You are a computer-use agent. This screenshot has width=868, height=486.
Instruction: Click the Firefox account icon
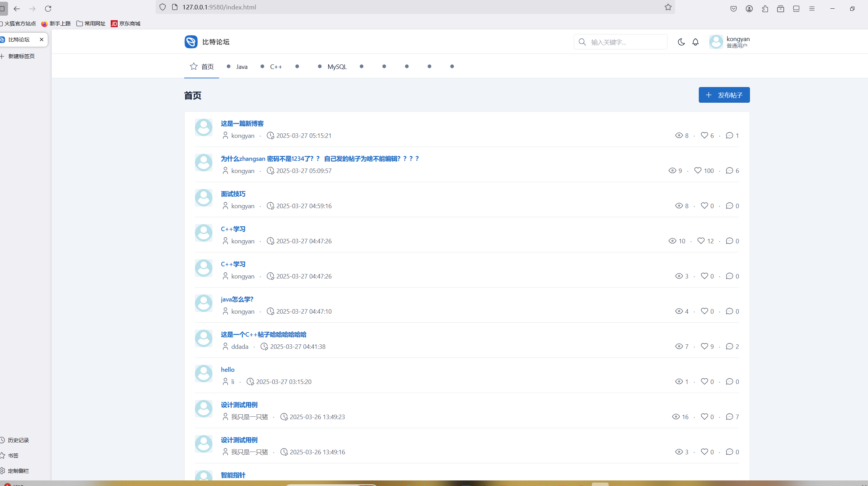[x=749, y=9]
